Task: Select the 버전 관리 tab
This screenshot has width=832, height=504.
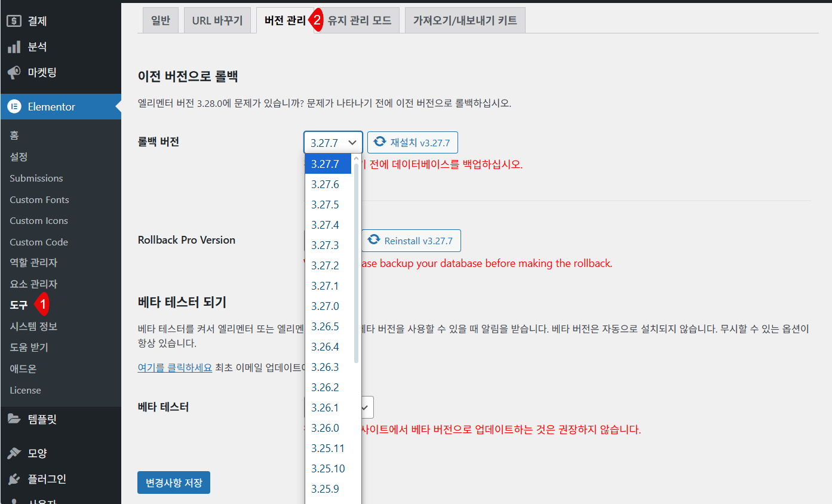Action: tap(285, 20)
